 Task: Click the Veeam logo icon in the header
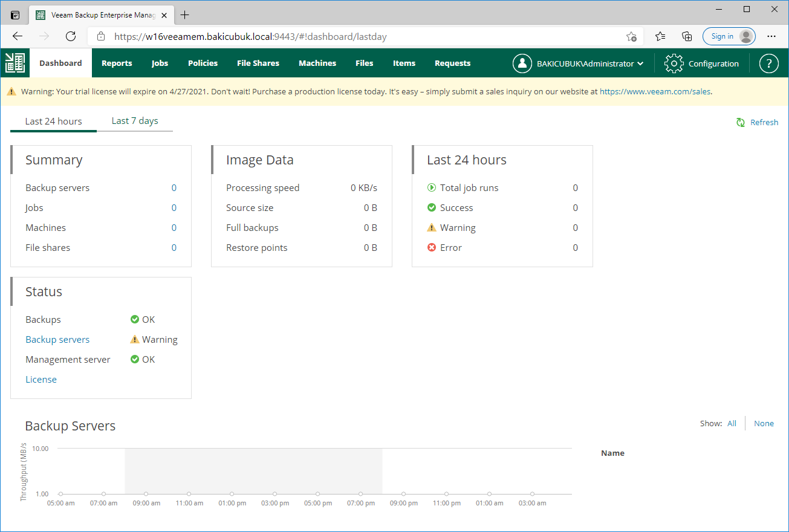15,63
